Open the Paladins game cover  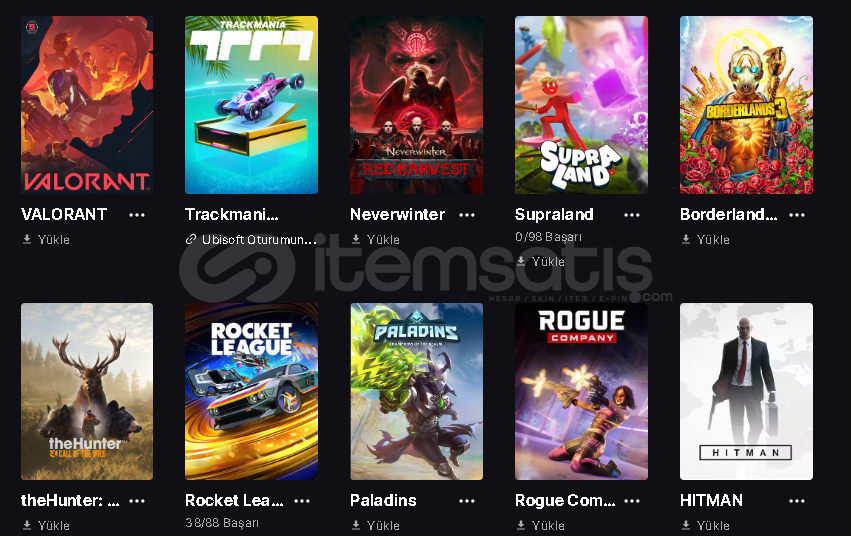pyautogui.click(x=416, y=391)
